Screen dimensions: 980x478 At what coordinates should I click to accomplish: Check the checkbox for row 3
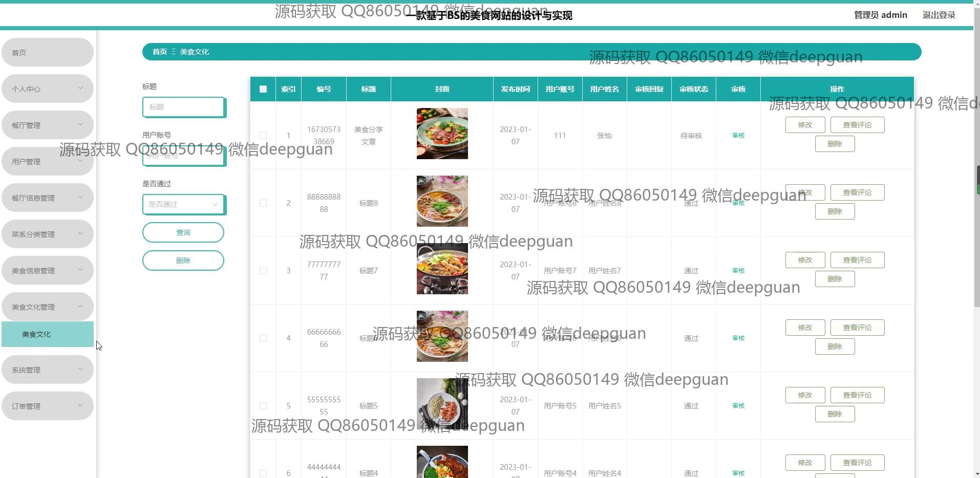point(263,271)
